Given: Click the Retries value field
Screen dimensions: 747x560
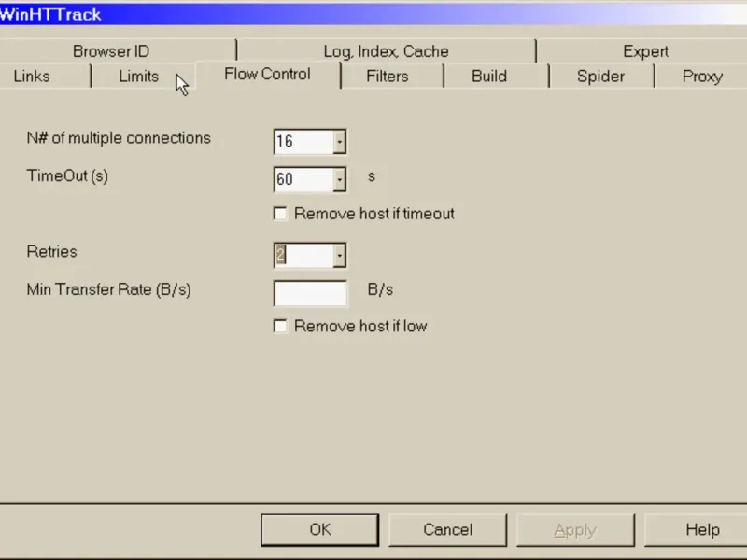Looking at the screenshot, I should (304, 255).
